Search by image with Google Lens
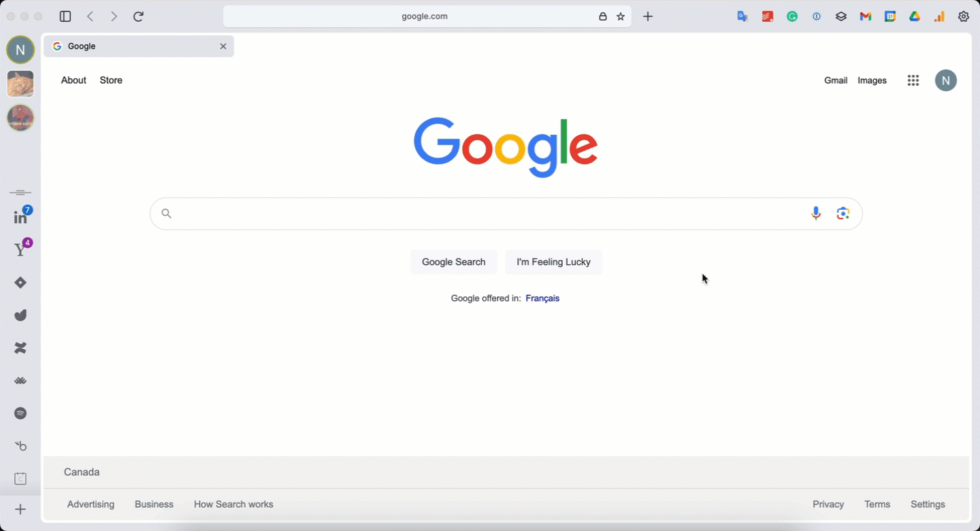980x531 pixels. point(843,214)
